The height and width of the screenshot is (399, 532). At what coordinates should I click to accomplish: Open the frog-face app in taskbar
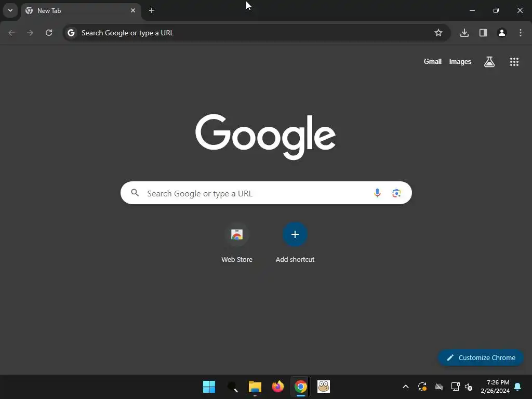[324, 387]
